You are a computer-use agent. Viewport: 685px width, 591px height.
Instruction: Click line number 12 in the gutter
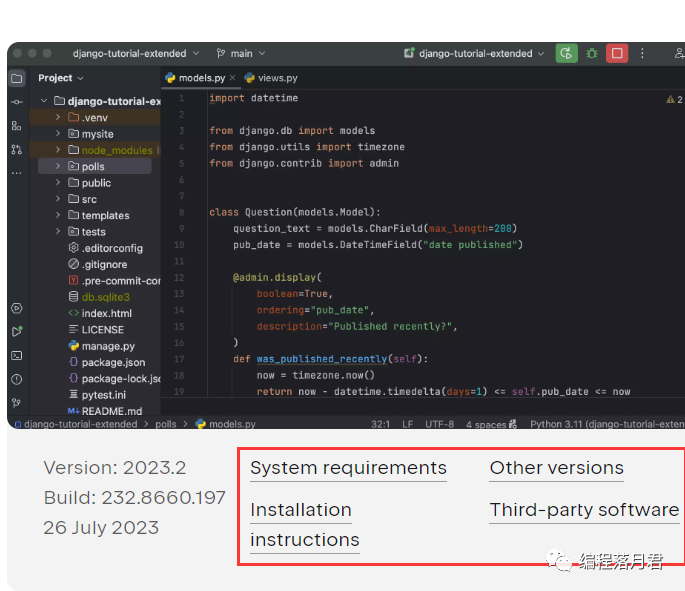point(179,277)
